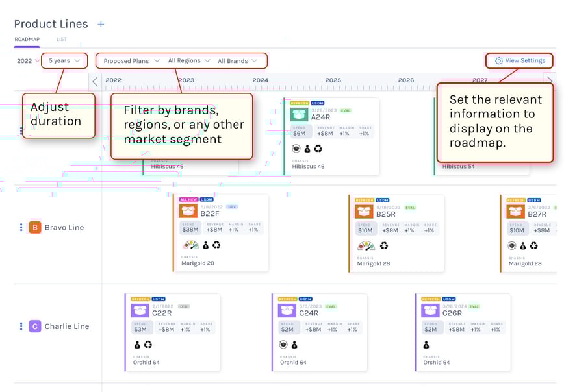577x392 pixels.
Task: Click the money bag icon on C24R card
Action: 294,345
